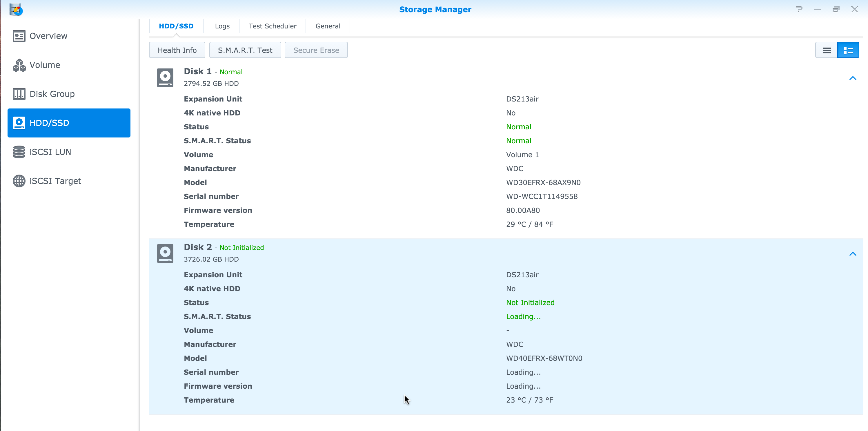This screenshot has height=431, width=868.
Task: Open the help question mark icon
Action: pos(799,9)
